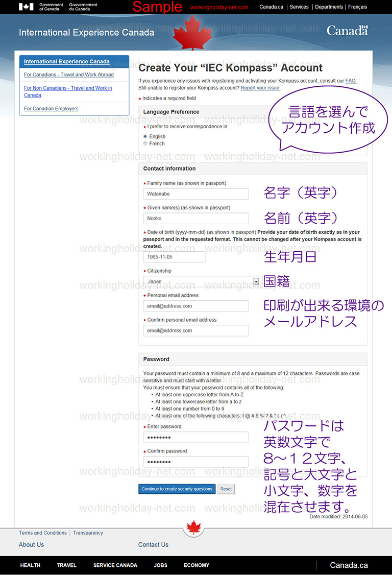Open International Experience Canada sidebar heading

pyautogui.click(x=67, y=62)
